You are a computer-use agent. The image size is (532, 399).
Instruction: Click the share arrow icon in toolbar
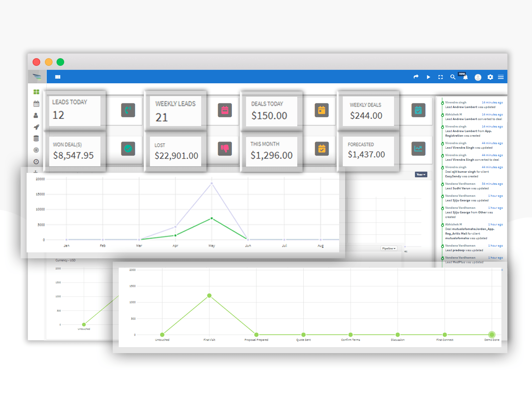(416, 77)
